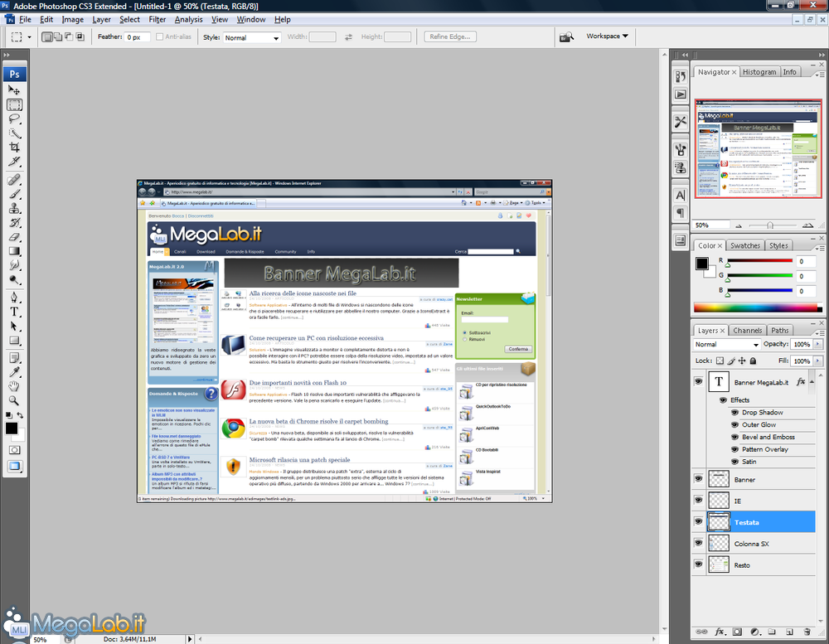Select the Zoom tool
Image resolution: width=829 pixels, height=644 pixels.
pos(14,401)
